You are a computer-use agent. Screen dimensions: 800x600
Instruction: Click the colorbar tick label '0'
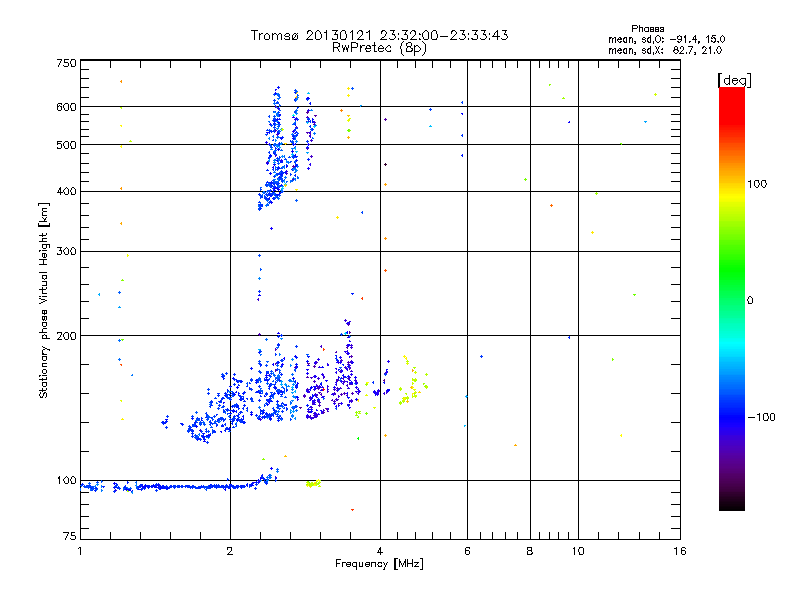[x=750, y=301]
